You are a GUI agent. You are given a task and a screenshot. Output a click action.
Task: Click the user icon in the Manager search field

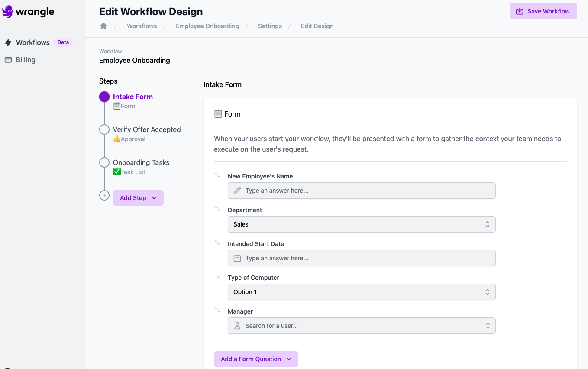point(237,326)
